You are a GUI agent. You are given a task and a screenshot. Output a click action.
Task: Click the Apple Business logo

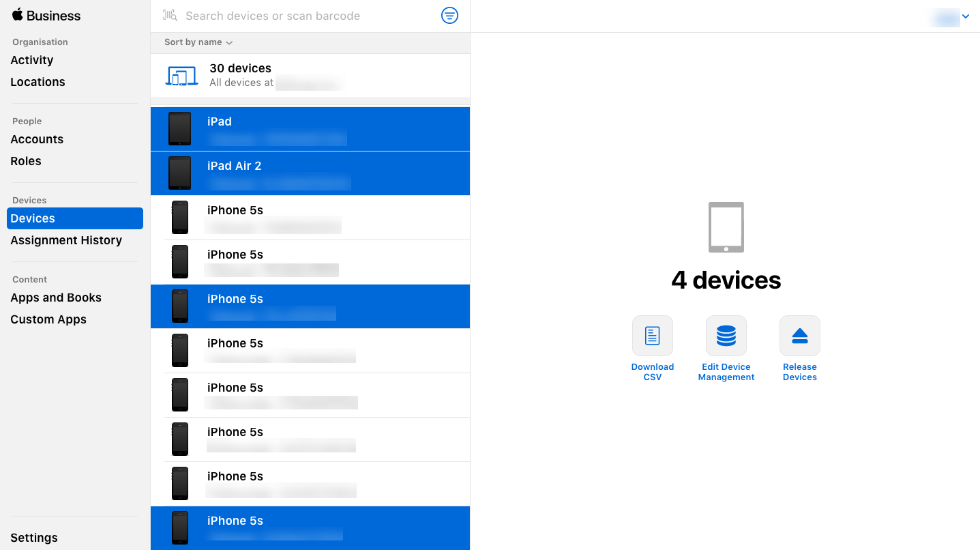point(46,16)
